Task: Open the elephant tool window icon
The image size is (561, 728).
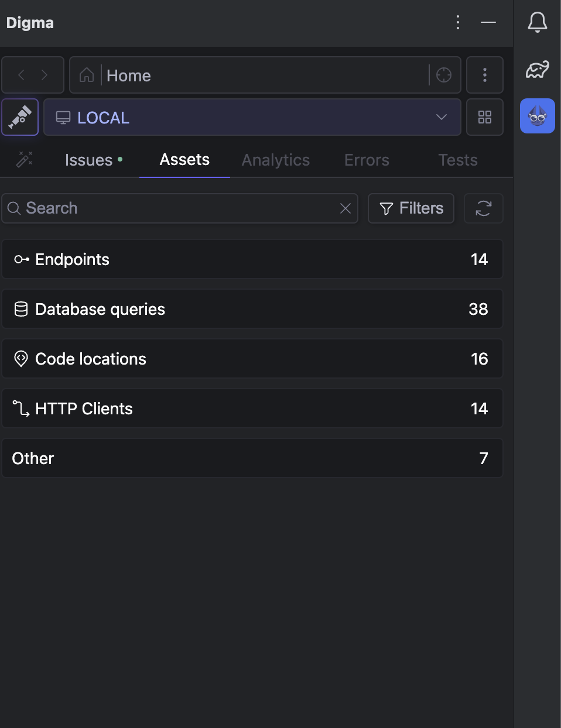Action: point(538,70)
